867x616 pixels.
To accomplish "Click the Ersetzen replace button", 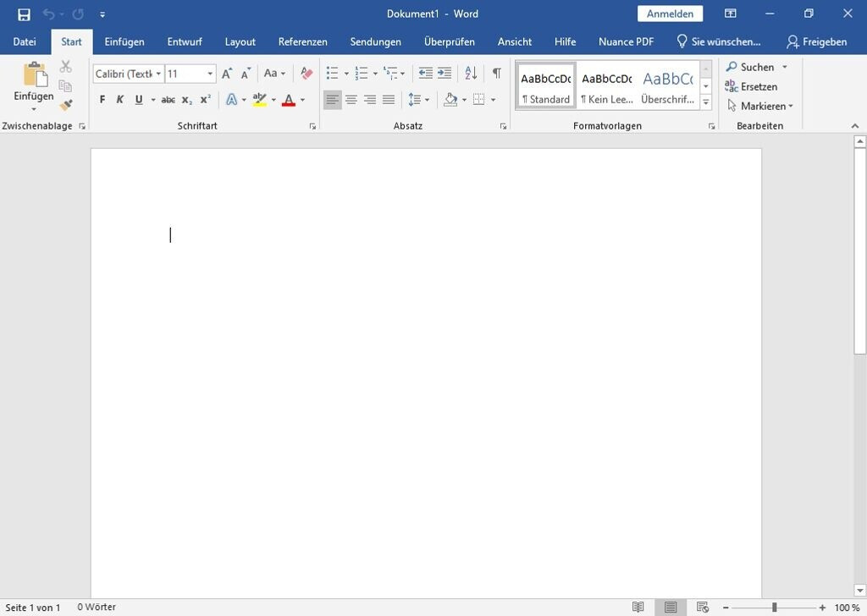I will click(751, 86).
